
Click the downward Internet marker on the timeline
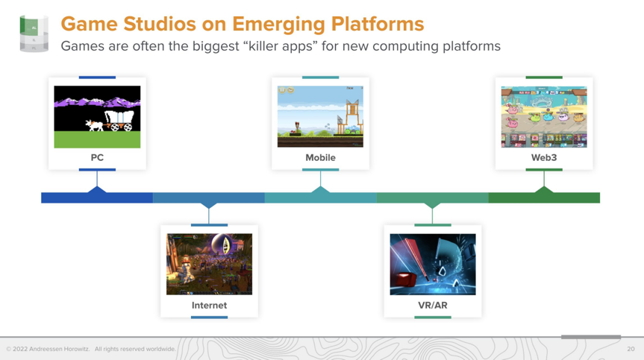209,204
